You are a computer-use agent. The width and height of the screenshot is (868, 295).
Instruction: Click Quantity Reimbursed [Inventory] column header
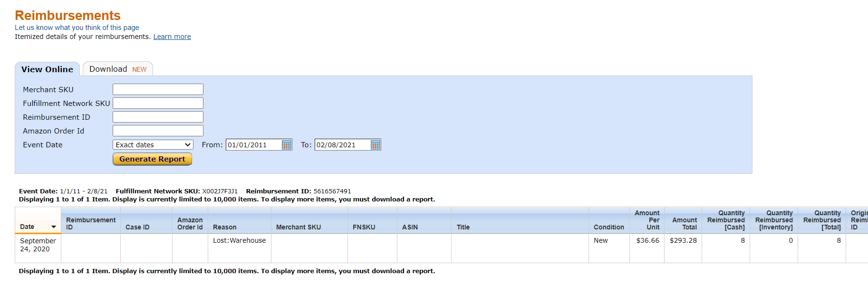click(x=774, y=220)
